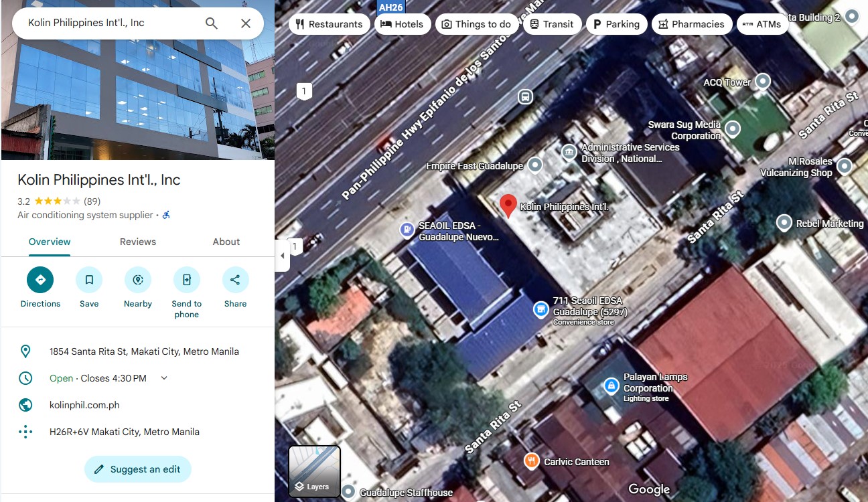
Task: Click the search box text field
Action: point(107,23)
